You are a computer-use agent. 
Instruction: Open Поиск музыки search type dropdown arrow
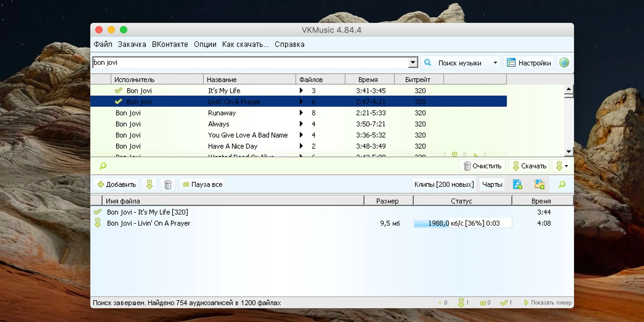click(x=495, y=63)
